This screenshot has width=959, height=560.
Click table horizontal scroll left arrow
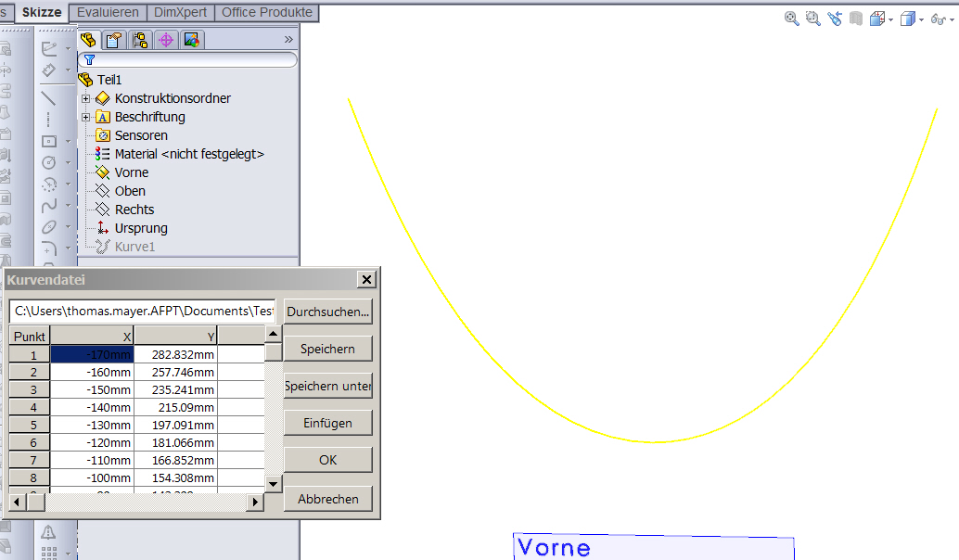pyautogui.click(x=17, y=502)
